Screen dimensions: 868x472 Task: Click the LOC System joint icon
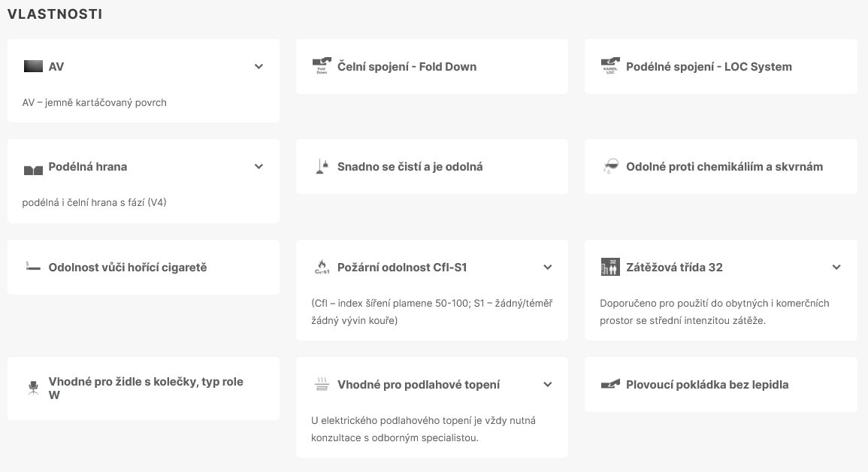point(610,66)
